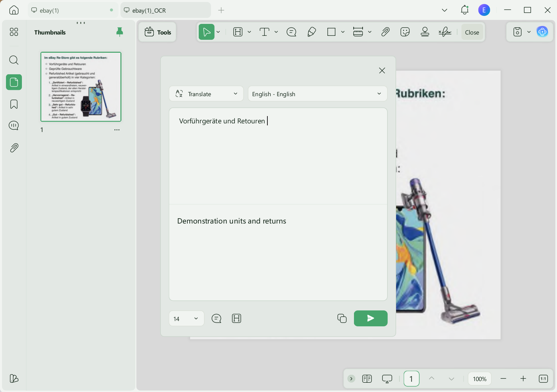Open the Home icon
The image size is (557, 392).
pos(14,10)
